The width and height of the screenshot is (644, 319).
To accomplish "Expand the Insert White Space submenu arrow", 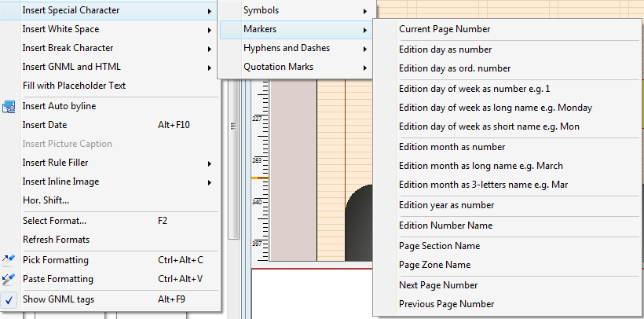I will coord(210,30).
